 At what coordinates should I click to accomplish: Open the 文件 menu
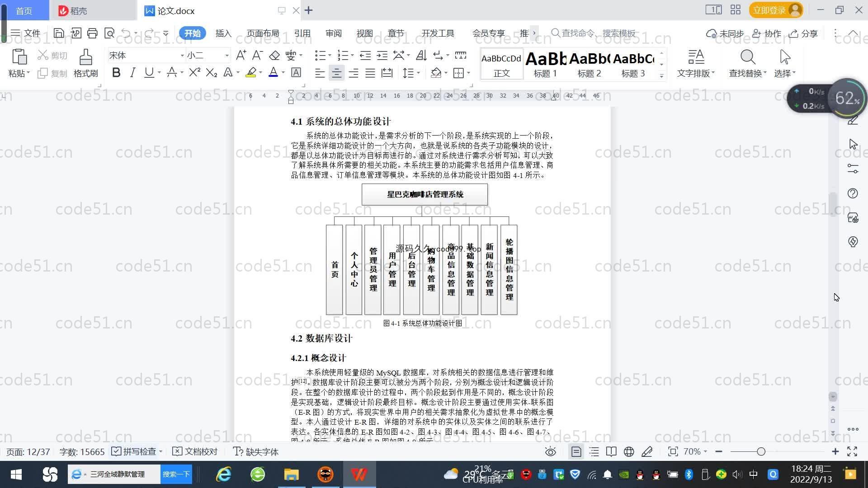pos(26,33)
